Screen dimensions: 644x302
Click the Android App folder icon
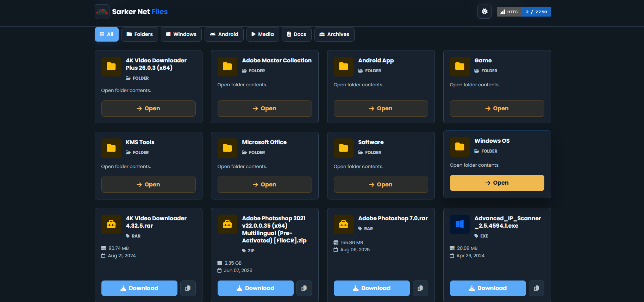(x=344, y=67)
